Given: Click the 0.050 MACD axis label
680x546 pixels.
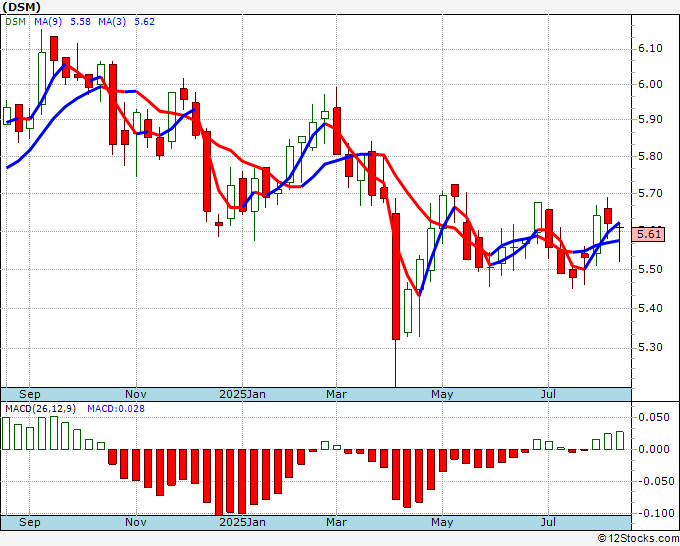Looking at the screenshot, I should tap(654, 417).
